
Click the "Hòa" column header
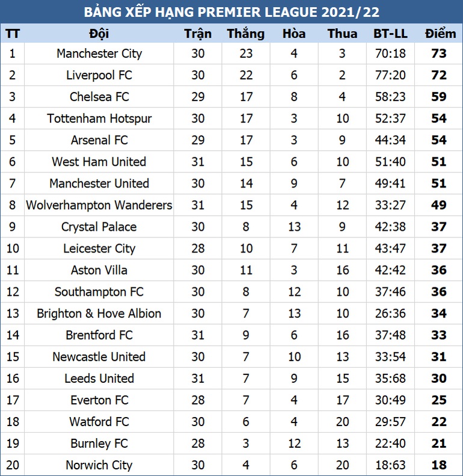(x=294, y=34)
